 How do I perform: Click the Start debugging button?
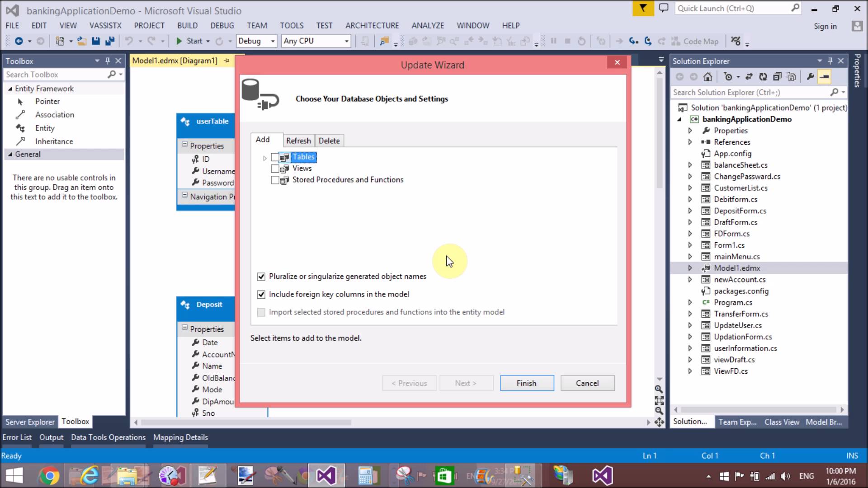click(x=189, y=41)
